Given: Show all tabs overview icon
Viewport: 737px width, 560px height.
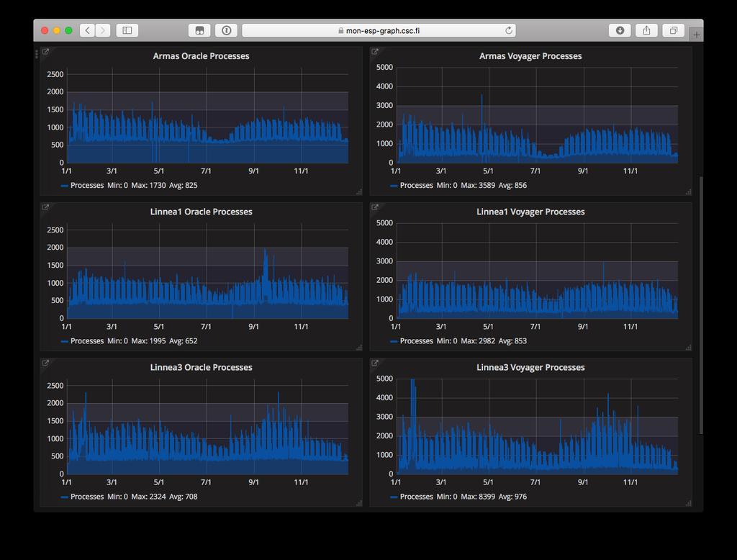Looking at the screenshot, I should tap(674, 30).
